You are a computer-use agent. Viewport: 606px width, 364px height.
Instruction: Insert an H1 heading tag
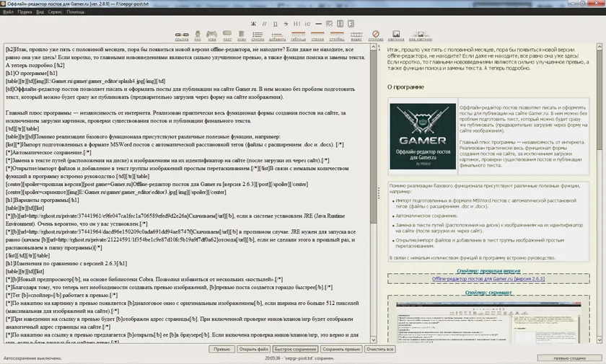tap(297, 24)
